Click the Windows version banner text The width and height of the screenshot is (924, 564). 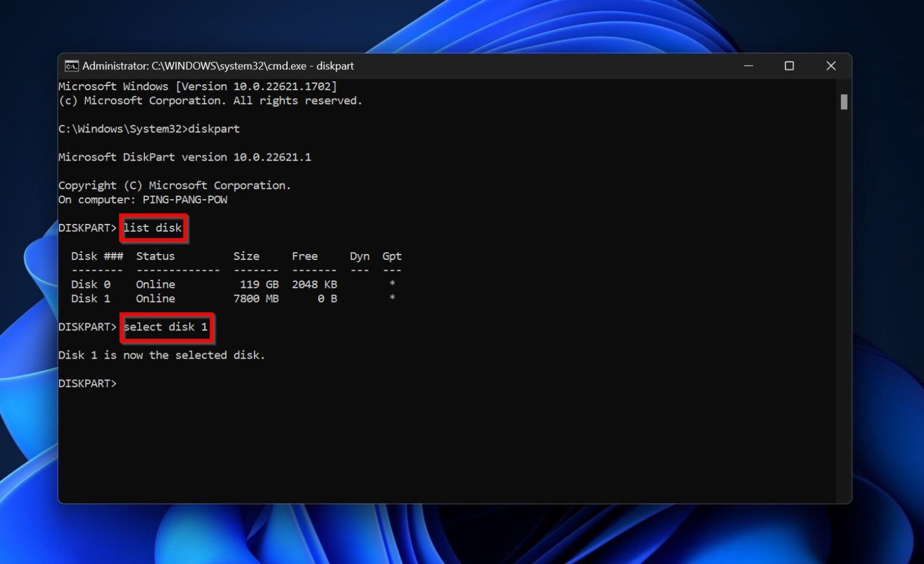(197, 86)
